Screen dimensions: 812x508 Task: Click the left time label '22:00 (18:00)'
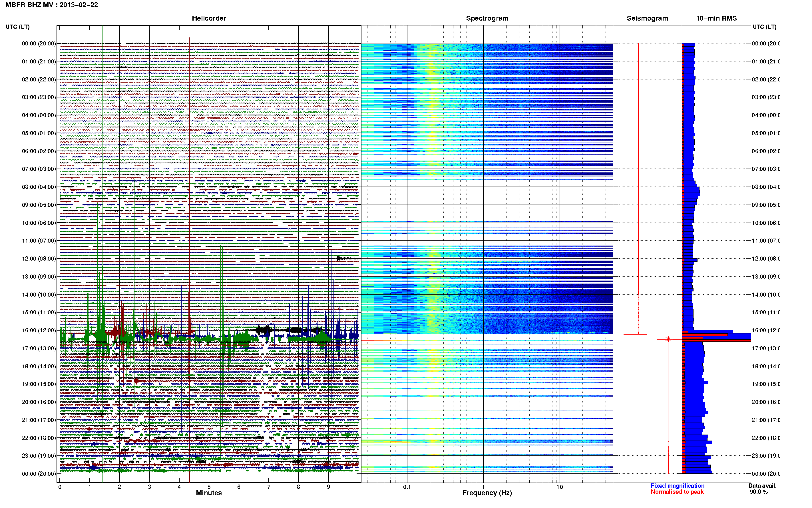click(39, 438)
